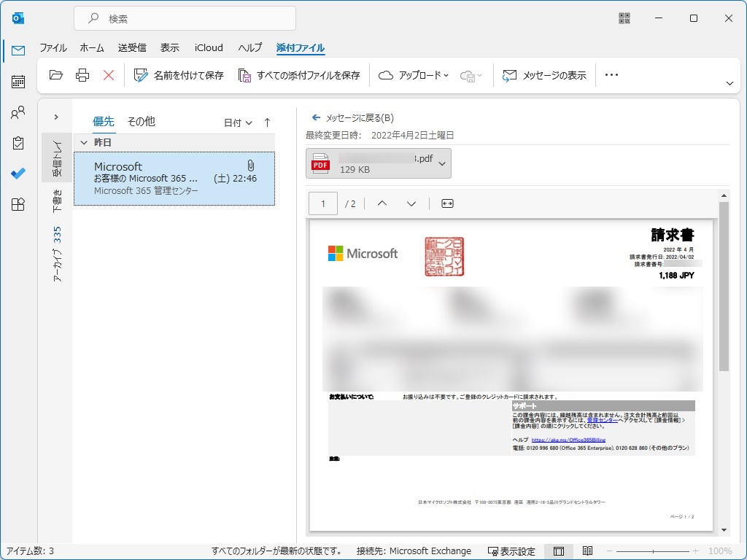Delete the attachment using the red X icon

[x=110, y=74]
